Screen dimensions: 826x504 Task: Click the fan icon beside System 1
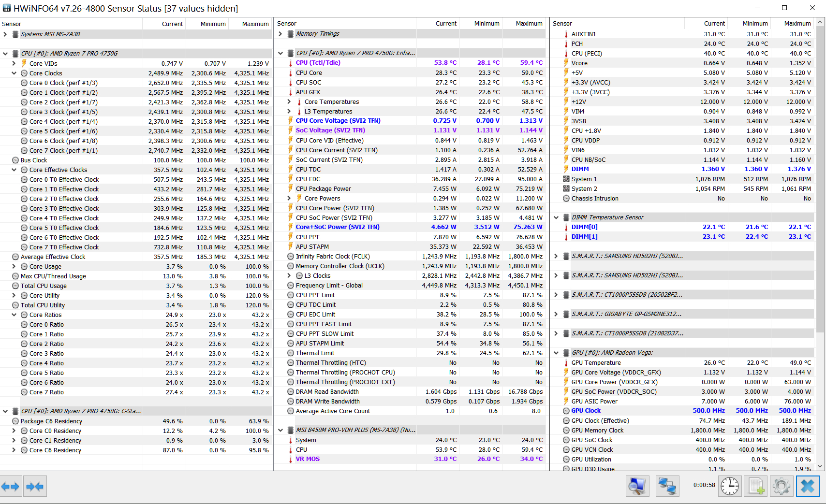[x=566, y=179]
